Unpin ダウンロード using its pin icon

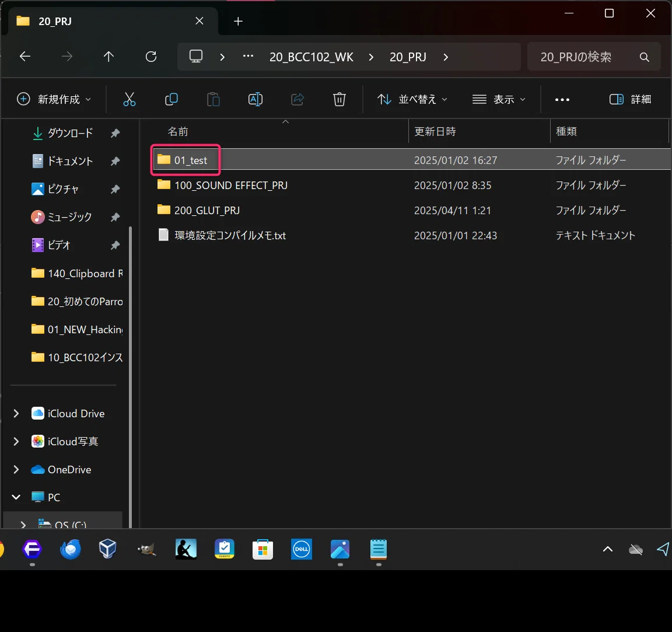[x=115, y=134]
